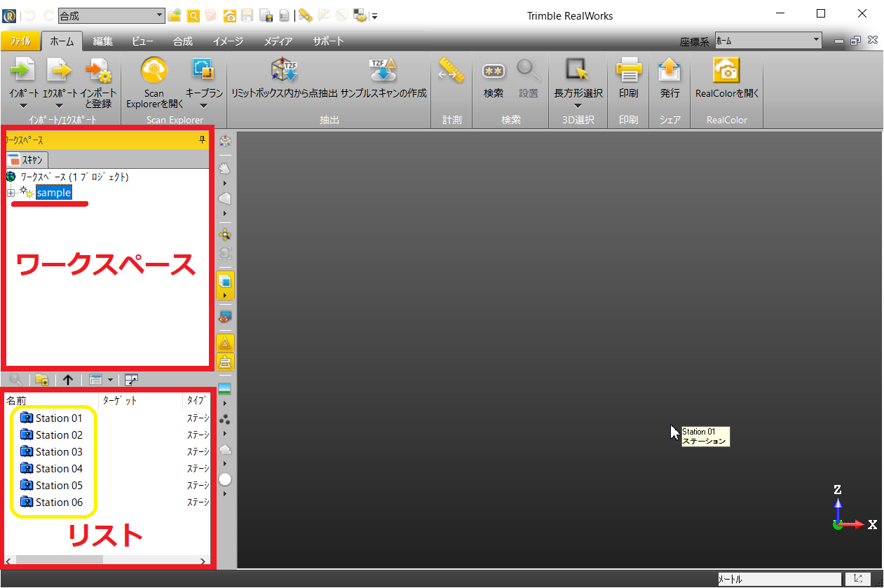Switch to the Media (メディア) ribbon tab

point(278,41)
